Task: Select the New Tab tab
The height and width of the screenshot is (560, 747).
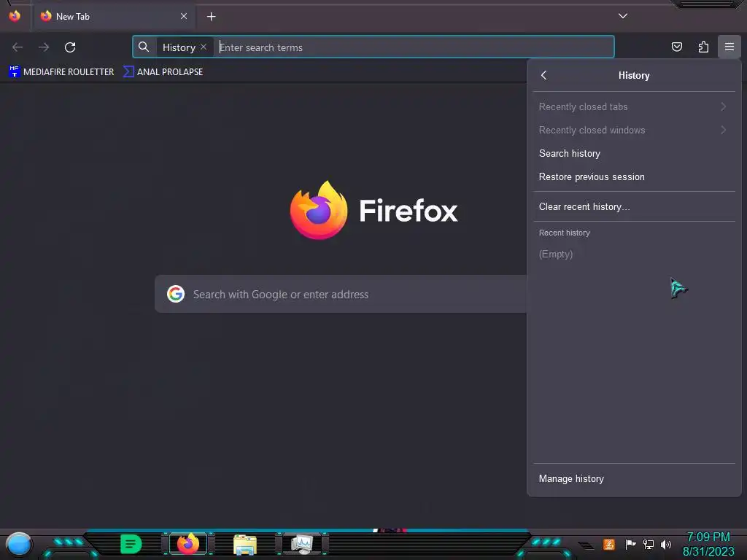Action: 113,16
